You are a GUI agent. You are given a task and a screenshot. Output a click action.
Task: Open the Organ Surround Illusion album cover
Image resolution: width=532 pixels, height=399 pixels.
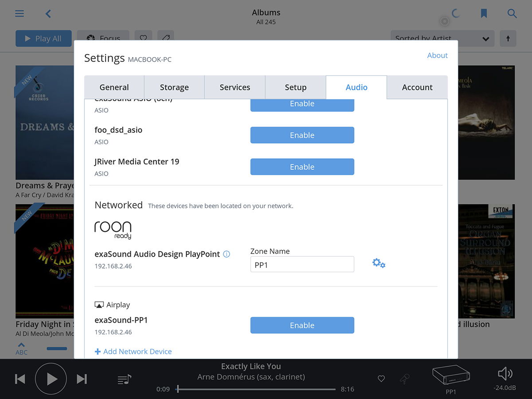click(x=486, y=261)
